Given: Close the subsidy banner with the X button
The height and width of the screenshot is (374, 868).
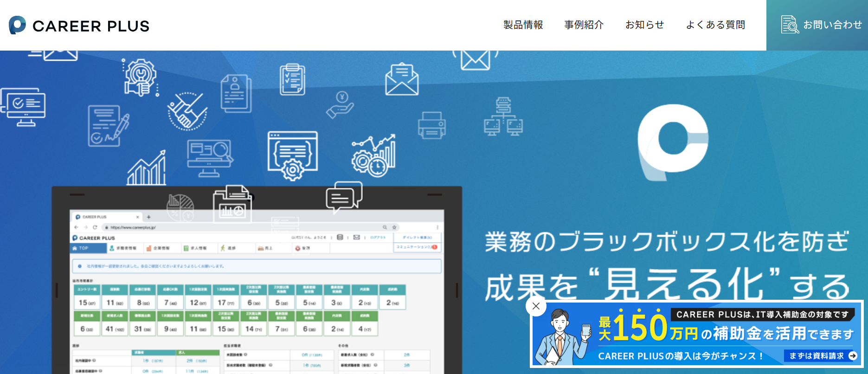Looking at the screenshot, I should pyautogui.click(x=536, y=306).
